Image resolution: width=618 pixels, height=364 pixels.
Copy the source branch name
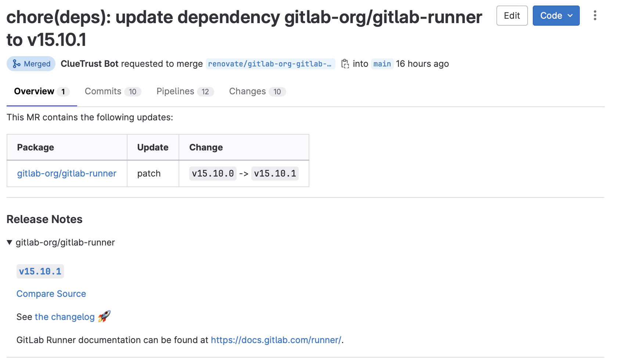345,63
